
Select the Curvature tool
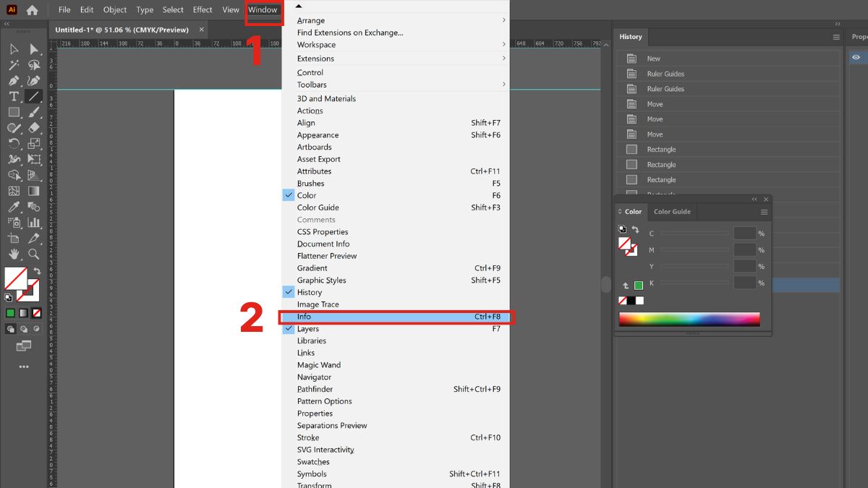pyautogui.click(x=34, y=81)
